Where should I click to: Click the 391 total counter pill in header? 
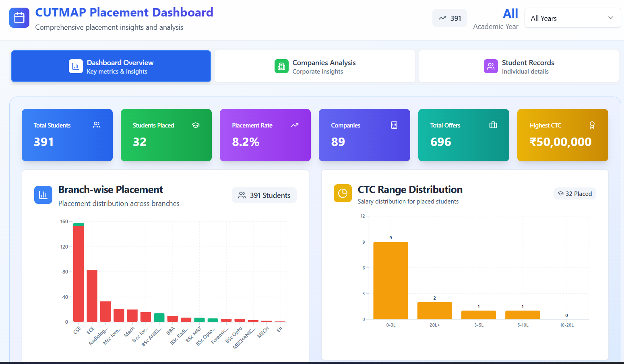coord(450,18)
